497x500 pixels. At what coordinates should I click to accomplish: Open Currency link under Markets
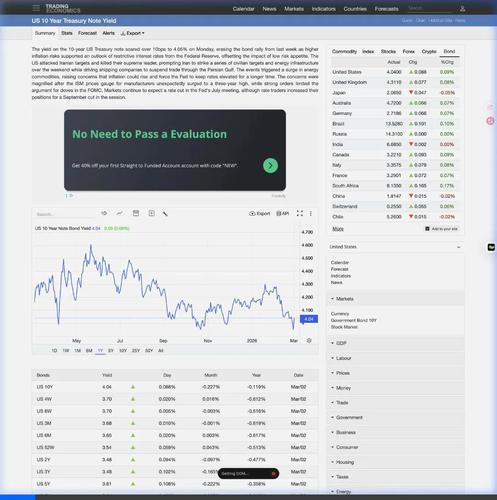tap(340, 314)
